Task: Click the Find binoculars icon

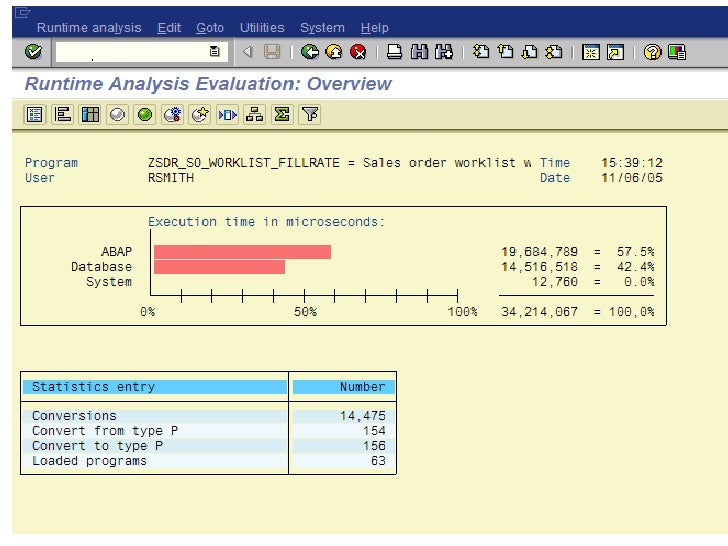Action: (419, 52)
